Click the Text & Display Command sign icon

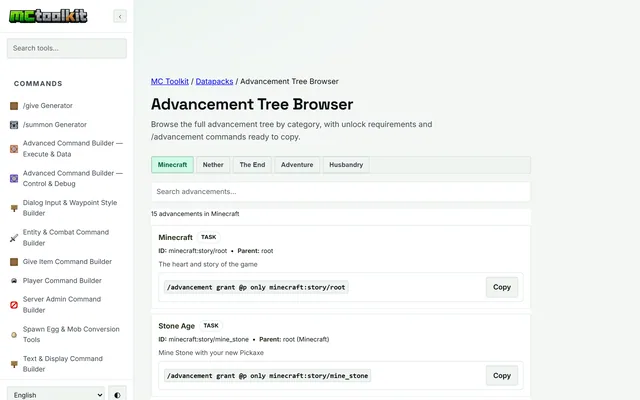(x=14, y=364)
